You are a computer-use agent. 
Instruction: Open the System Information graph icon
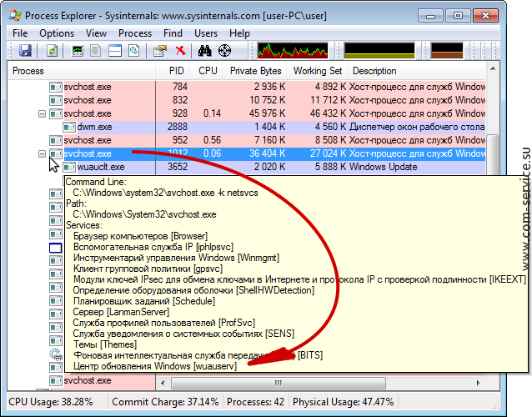(78, 51)
